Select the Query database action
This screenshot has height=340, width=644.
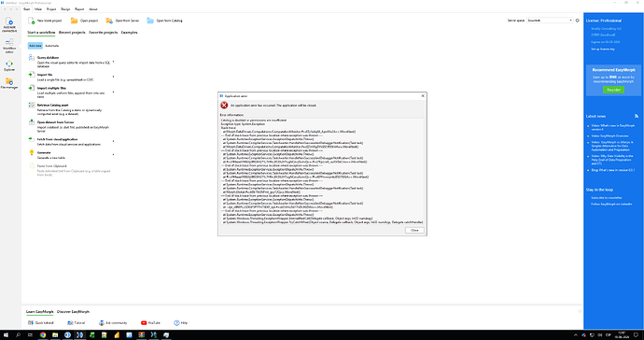(x=70, y=62)
